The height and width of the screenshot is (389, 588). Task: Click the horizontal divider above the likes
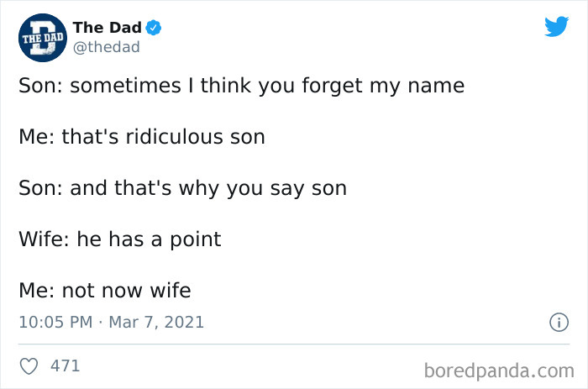(294, 344)
